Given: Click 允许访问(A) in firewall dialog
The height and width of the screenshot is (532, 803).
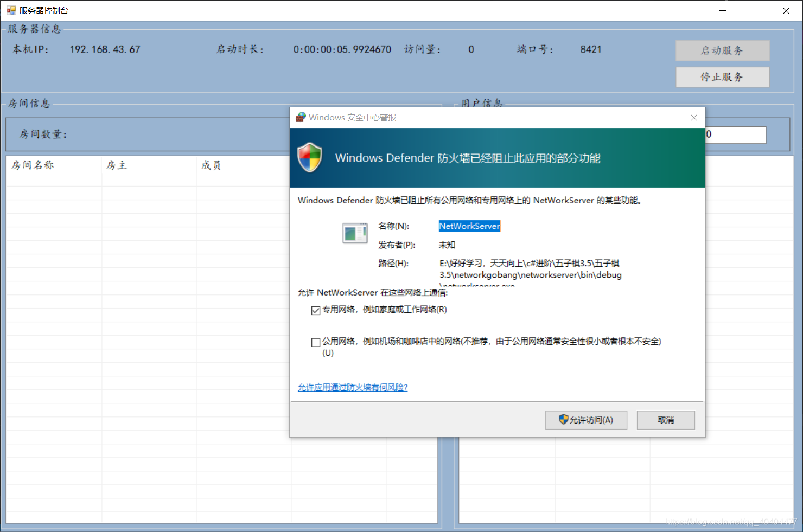Looking at the screenshot, I should tap(586, 420).
